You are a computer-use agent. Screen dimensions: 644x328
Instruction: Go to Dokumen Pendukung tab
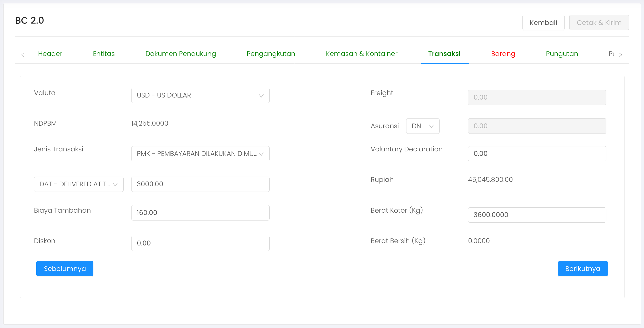[180, 54]
